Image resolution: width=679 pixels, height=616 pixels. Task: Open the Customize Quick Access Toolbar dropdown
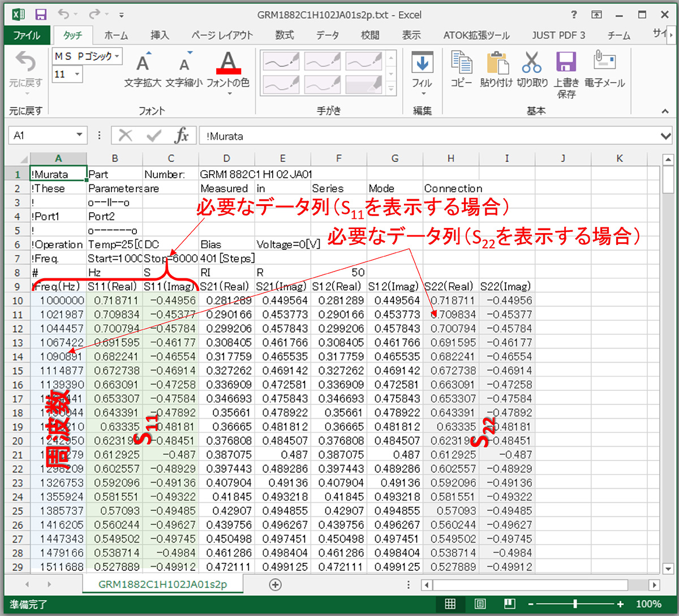122,15
